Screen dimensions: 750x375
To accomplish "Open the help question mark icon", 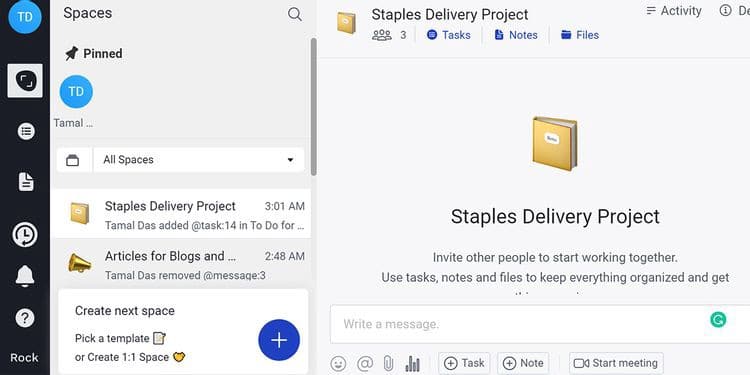I will (x=25, y=318).
